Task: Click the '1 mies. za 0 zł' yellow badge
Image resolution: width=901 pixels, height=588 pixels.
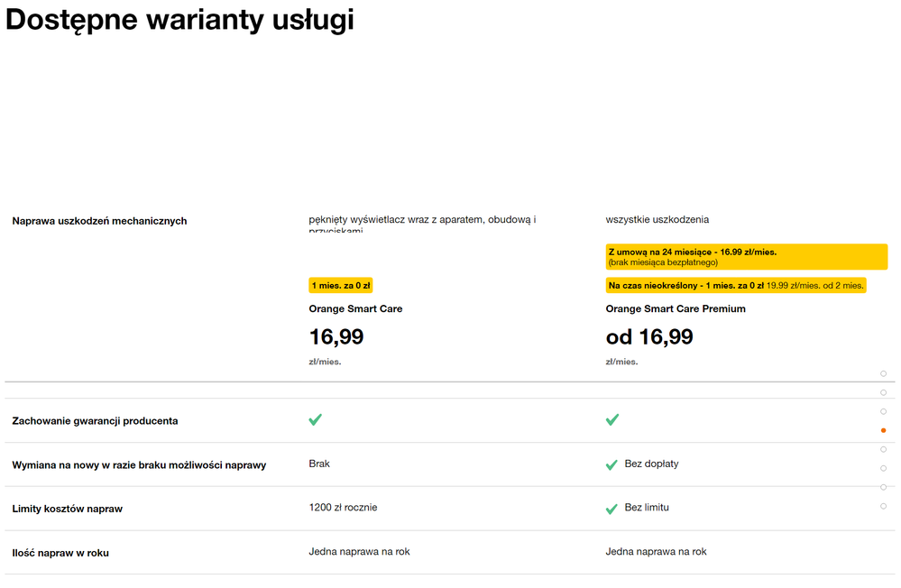Action: tap(341, 286)
